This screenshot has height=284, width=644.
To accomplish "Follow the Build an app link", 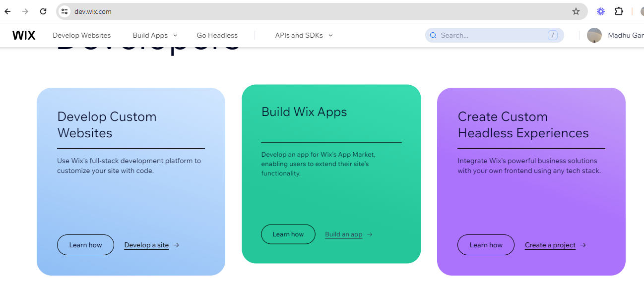I will [344, 234].
